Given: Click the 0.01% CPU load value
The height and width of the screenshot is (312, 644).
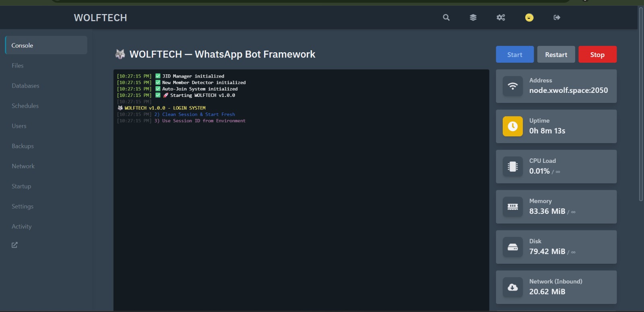Looking at the screenshot, I should coord(539,171).
